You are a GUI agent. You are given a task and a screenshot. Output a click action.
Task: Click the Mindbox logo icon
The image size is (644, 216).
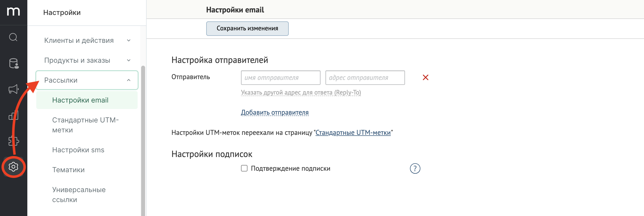pyautogui.click(x=13, y=11)
